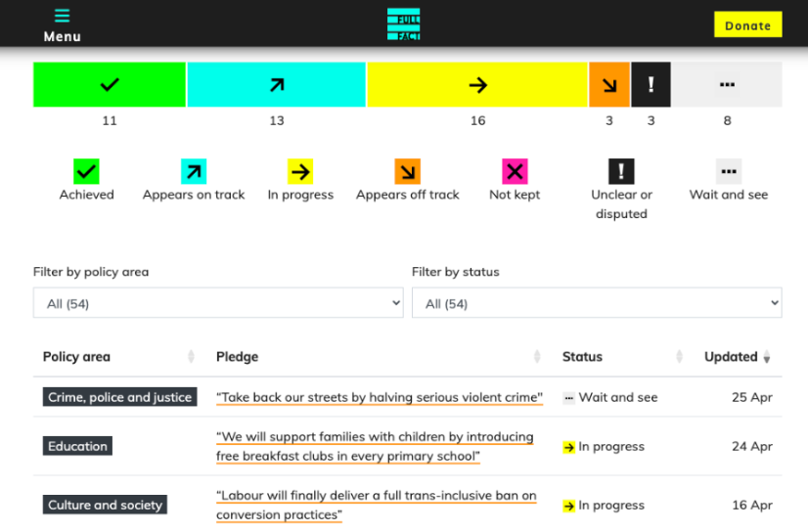Click the yellow In progress legend icon
Viewport: 808px width, 532px height.
pyautogui.click(x=300, y=171)
